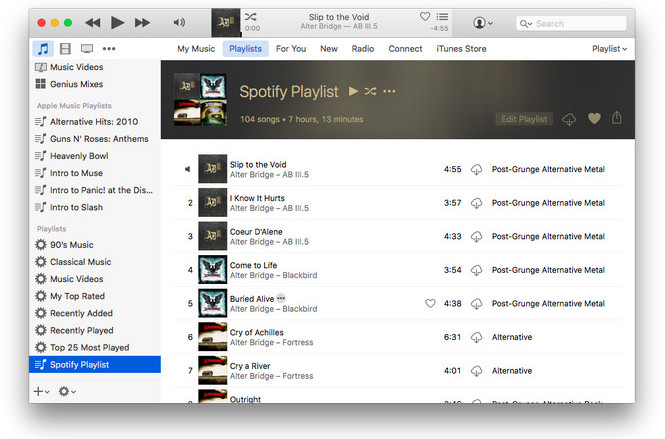Image resolution: width=665 pixels, height=439 pixels.
Task: Open the Up Next list icon
Action: tap(442, 17)
